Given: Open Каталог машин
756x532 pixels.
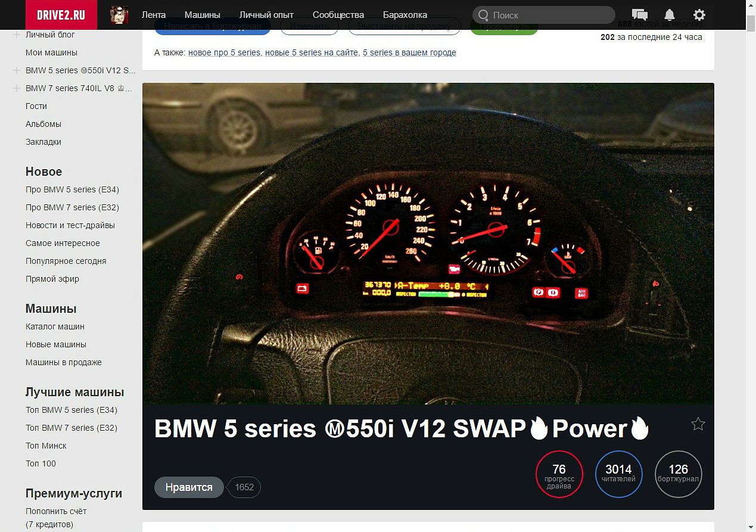Looking at the screenshot, I should 55,326.
